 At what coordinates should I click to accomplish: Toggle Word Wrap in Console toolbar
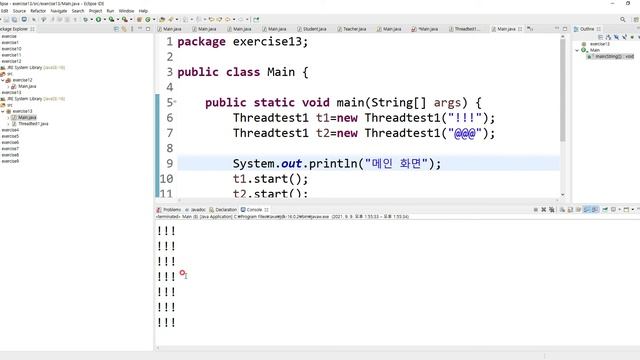point(578,209)
